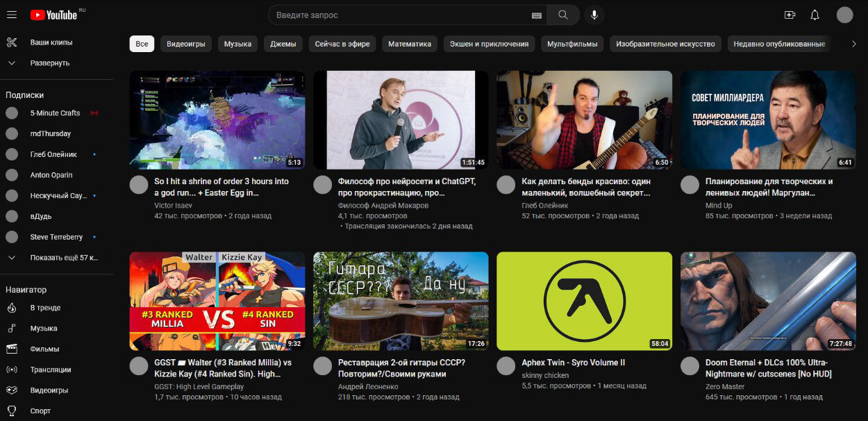
Task: Open title Doom Eternal + DLCs 100% Ultra-Nightmare
Action: tap(769, 368)
